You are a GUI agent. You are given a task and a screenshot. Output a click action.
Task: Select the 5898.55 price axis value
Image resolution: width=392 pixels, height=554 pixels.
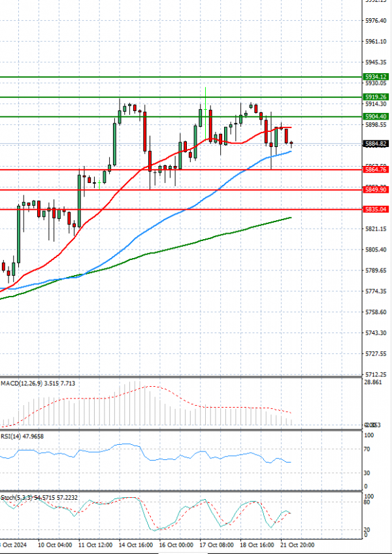tap(376, 125)
